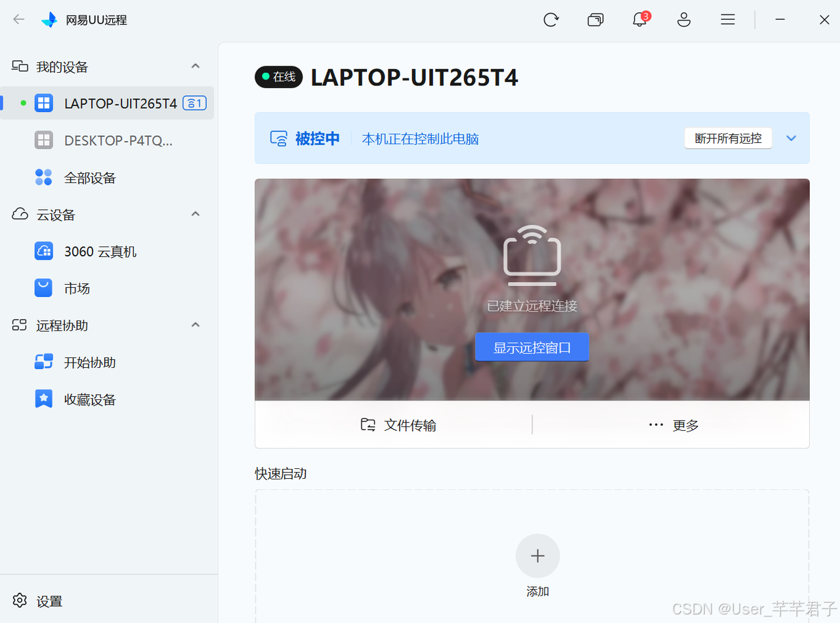
Task: Expand the 被控中 banner chevron
Action: [791, 138]
